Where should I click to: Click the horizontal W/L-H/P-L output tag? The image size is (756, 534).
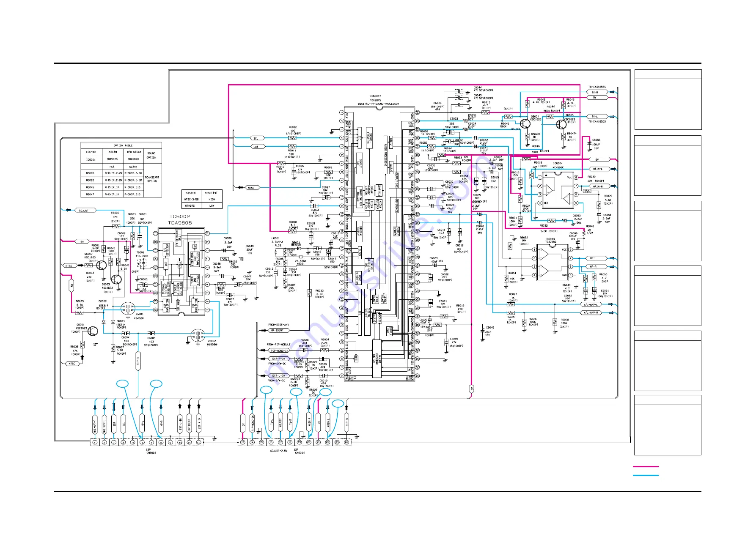click(x=591, y=304)
